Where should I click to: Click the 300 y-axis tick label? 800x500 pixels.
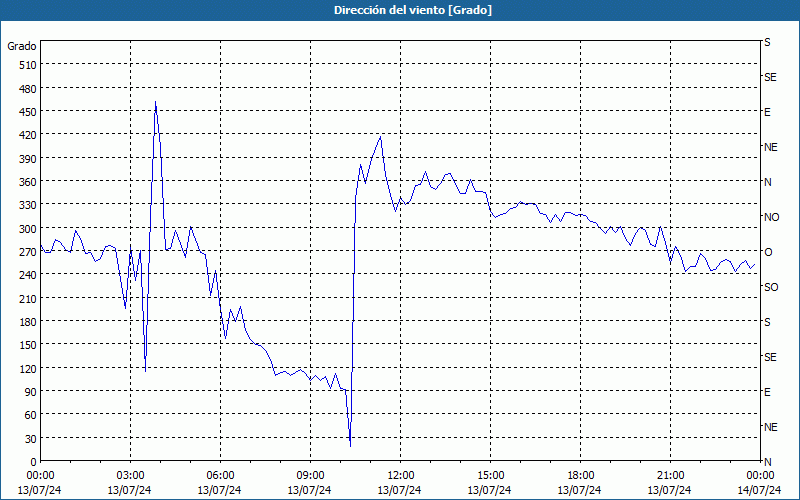[x=28, y=229]
